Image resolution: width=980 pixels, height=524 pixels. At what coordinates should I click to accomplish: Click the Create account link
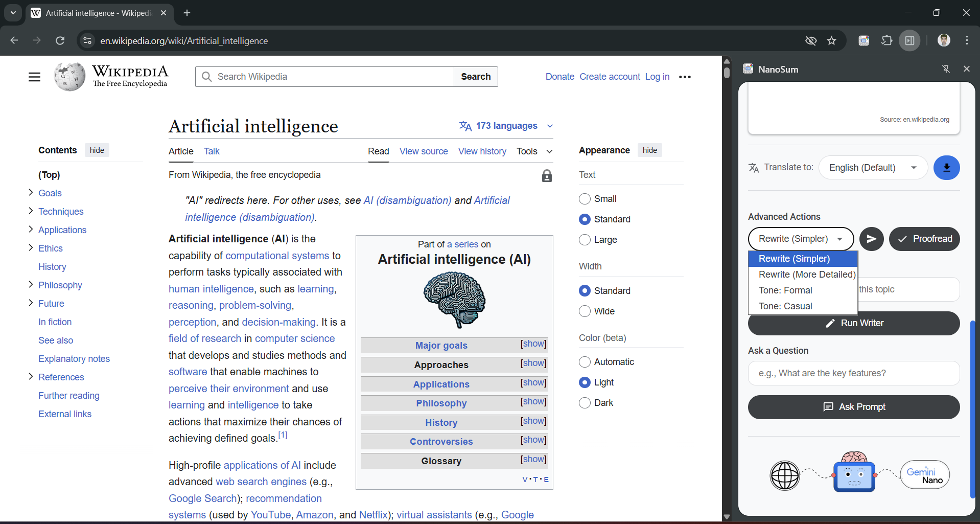(610, 77)
